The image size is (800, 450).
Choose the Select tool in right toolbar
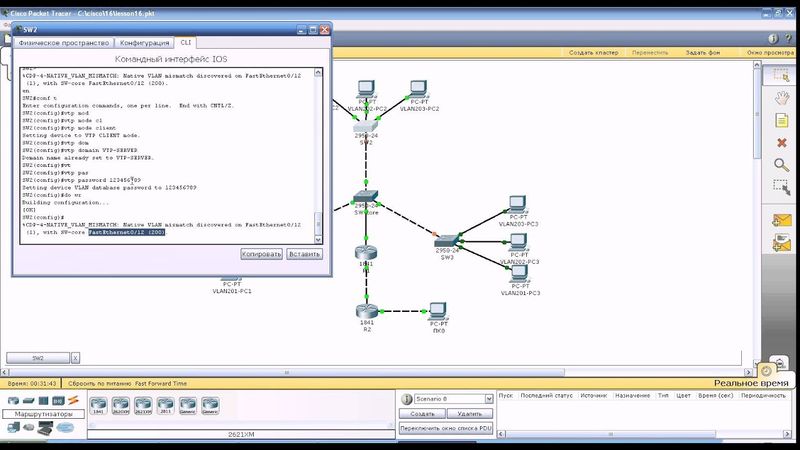click(x=781, y=76)
